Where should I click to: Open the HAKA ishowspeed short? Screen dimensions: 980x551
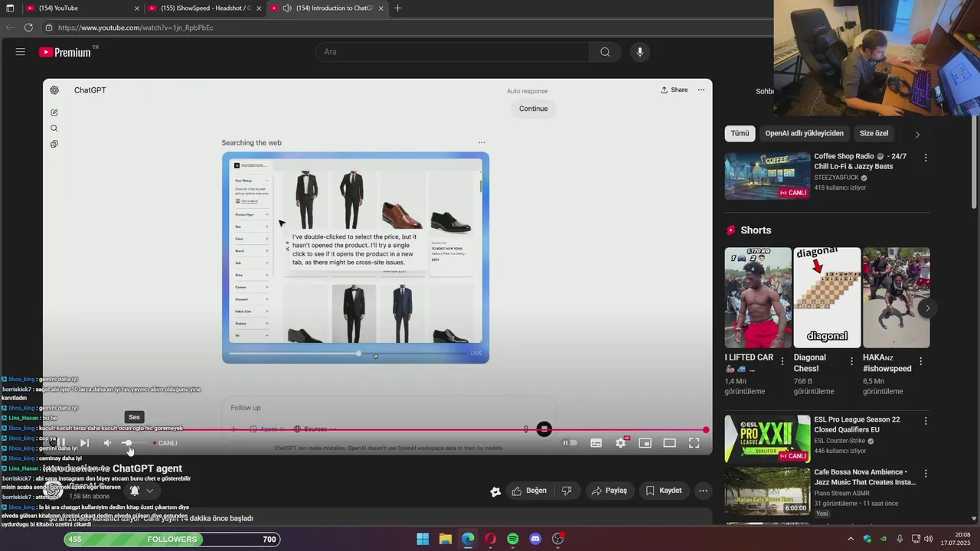[x=896, y=298]
